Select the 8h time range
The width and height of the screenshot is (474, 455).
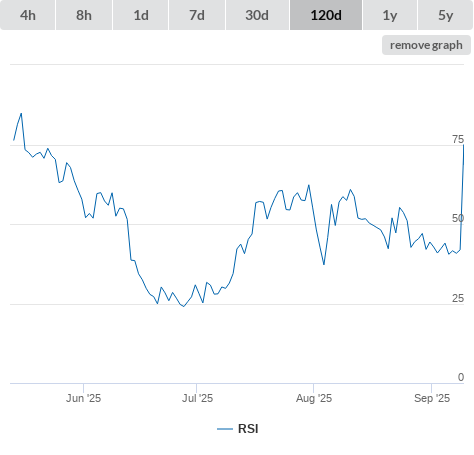[x=84, y=15]
